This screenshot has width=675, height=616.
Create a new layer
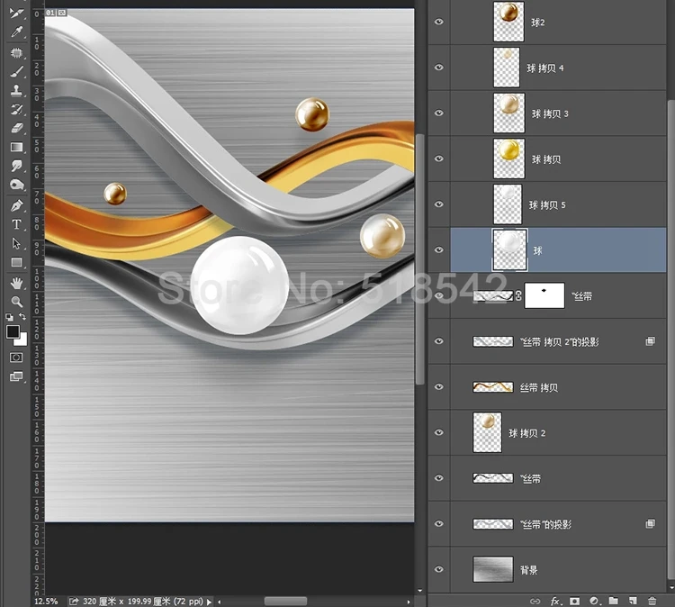pos(633,601)
